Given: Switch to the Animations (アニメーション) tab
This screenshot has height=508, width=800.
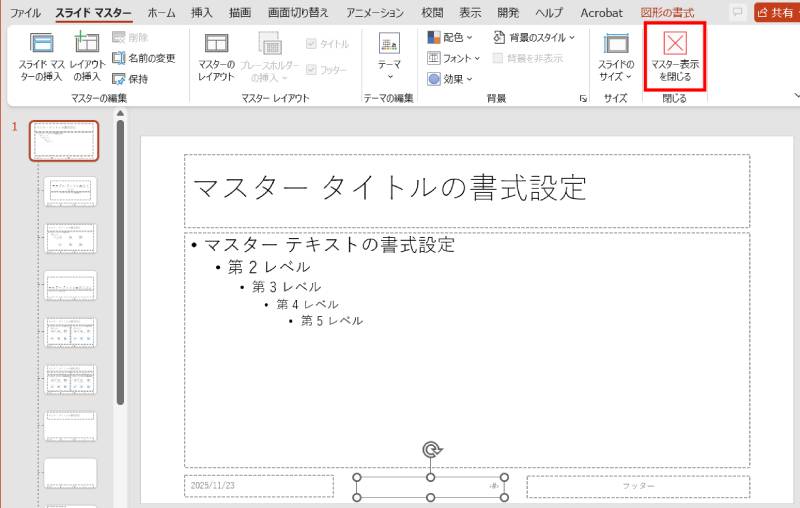Looking at the screenshot, I should (375, 13).
